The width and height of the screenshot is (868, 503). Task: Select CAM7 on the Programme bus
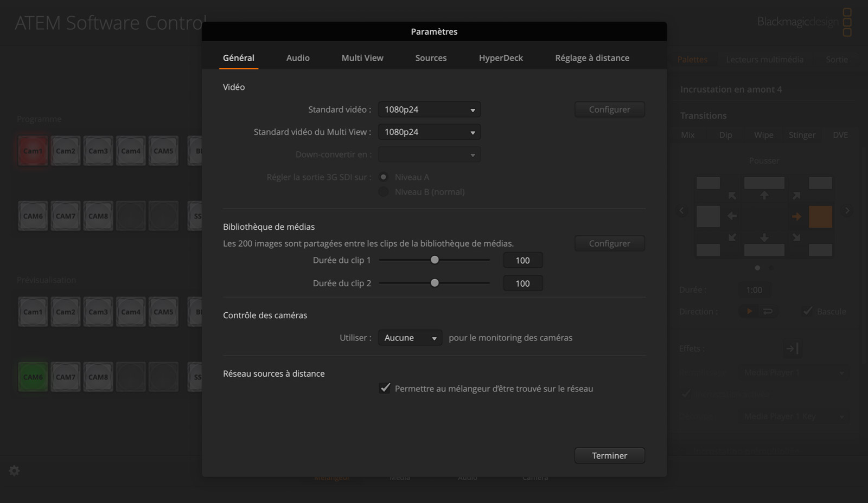[66, 216]
